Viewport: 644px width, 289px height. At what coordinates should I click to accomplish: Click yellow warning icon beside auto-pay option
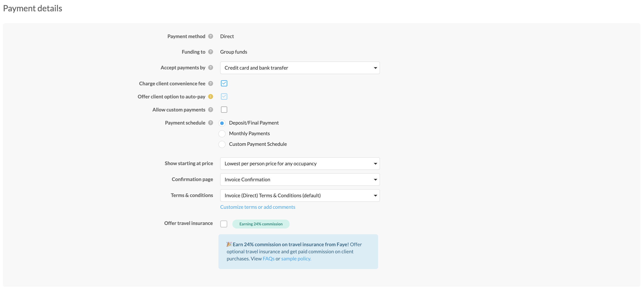210,96
